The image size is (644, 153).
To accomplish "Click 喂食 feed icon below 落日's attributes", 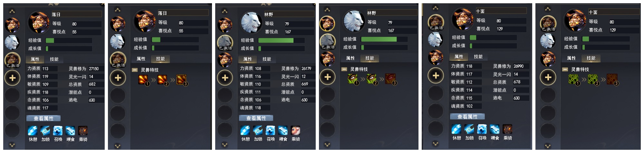I will [70, 131].
